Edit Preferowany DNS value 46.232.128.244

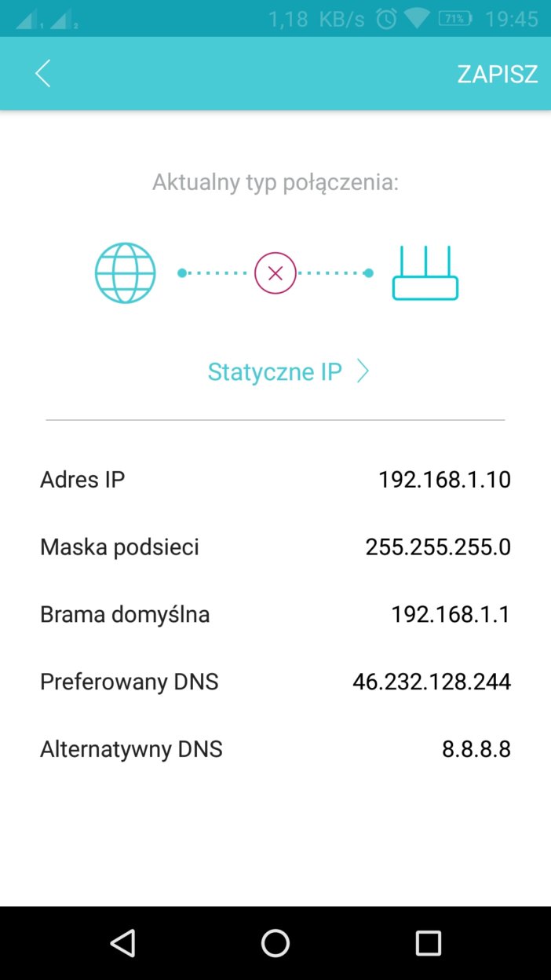pos(432,682)
